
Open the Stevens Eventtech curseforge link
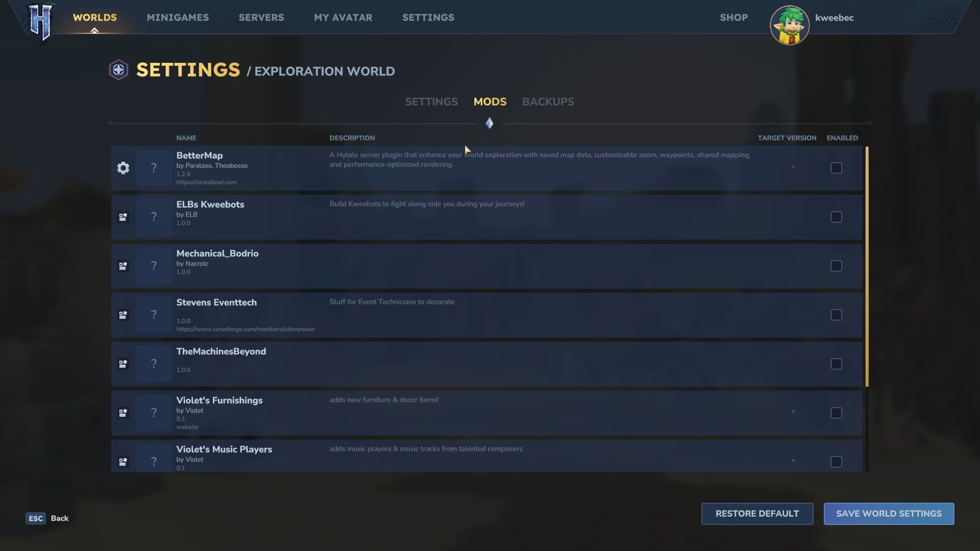pos(246,329)
